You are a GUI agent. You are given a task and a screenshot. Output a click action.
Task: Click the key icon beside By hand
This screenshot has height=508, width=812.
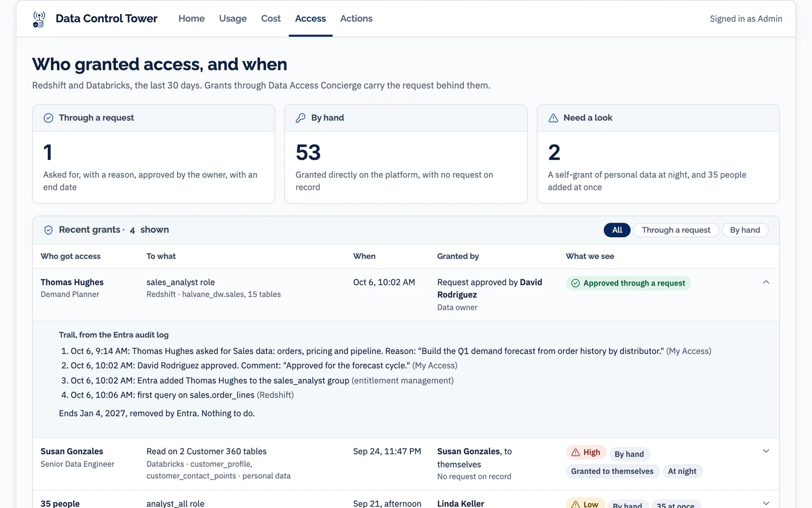pyautogui.click(x=300, y=118)
